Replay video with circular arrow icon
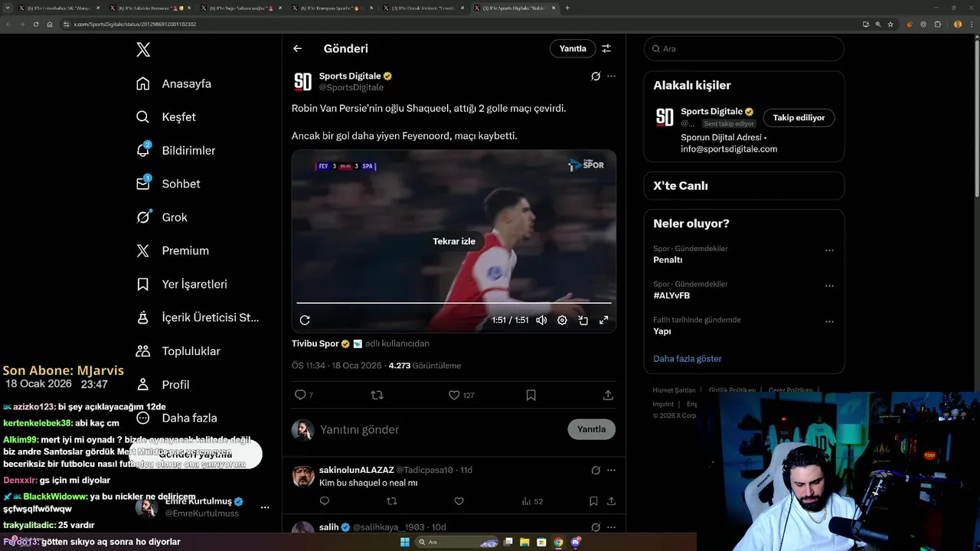 305,321
